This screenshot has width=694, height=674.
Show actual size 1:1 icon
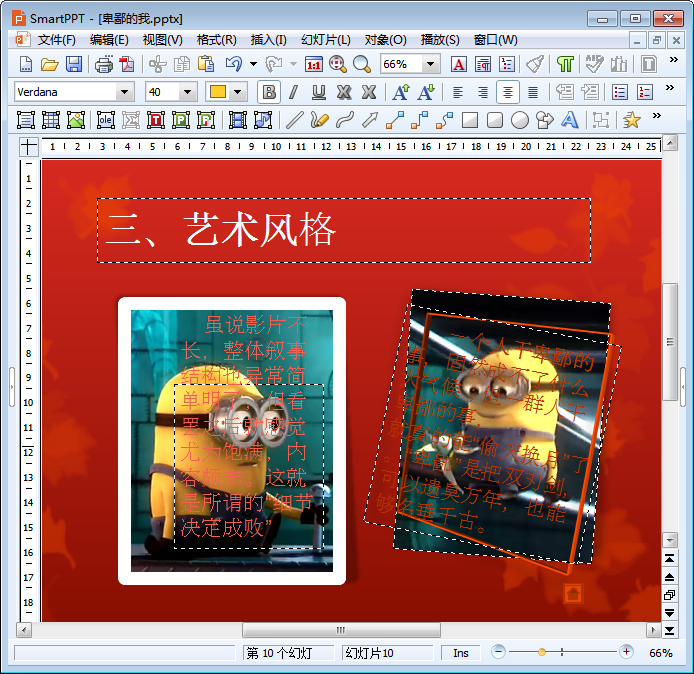(x=314, y=64)
